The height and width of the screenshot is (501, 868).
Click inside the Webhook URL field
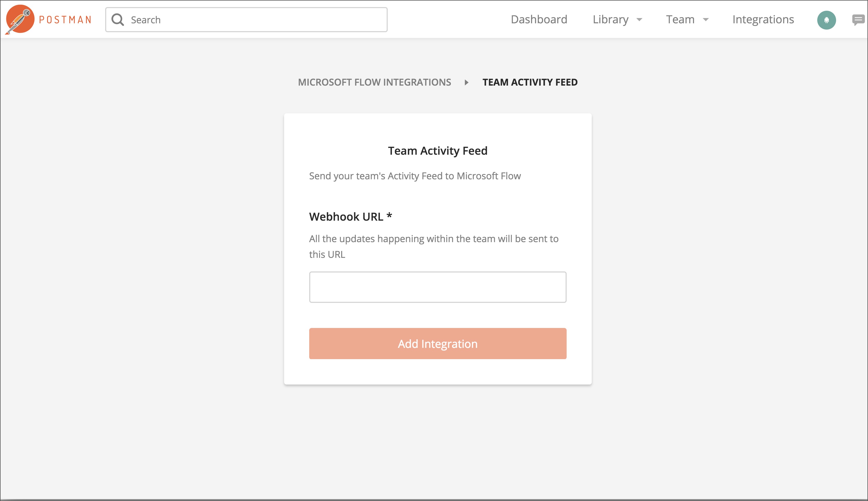click(437, 287)
